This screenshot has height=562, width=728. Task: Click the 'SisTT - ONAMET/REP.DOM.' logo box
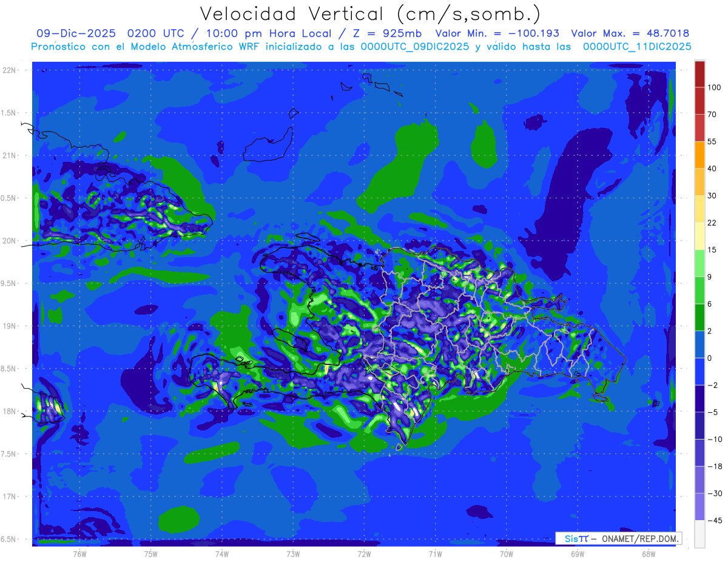pyautogui.click(x=618, y=538)
